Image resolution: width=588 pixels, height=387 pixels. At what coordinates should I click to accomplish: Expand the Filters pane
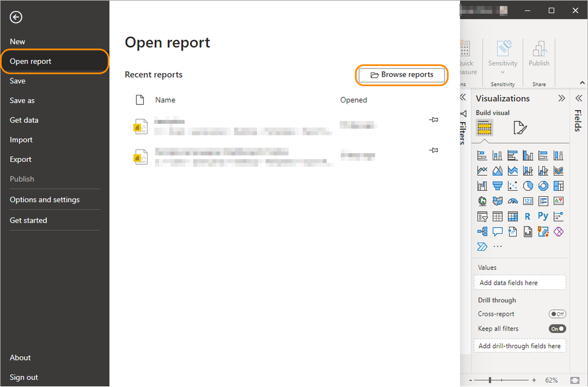pos(463,97)
